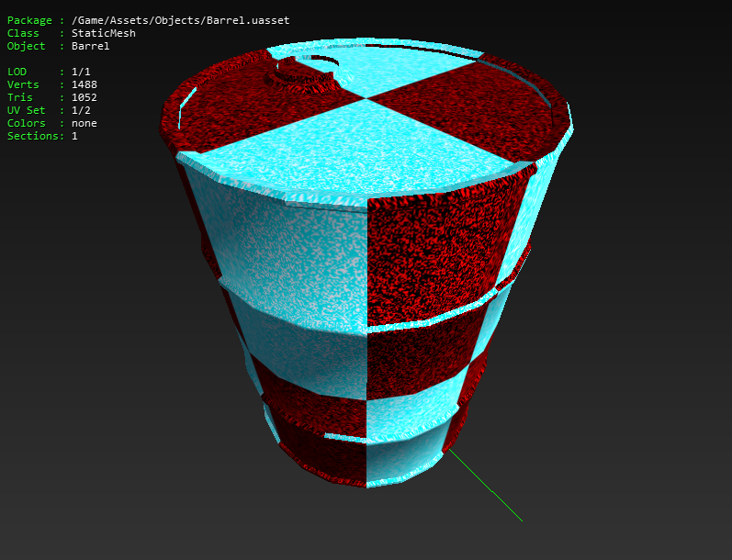Click the barrel mesh in the viewport
The image size is (732, 560).
[366, 263]
